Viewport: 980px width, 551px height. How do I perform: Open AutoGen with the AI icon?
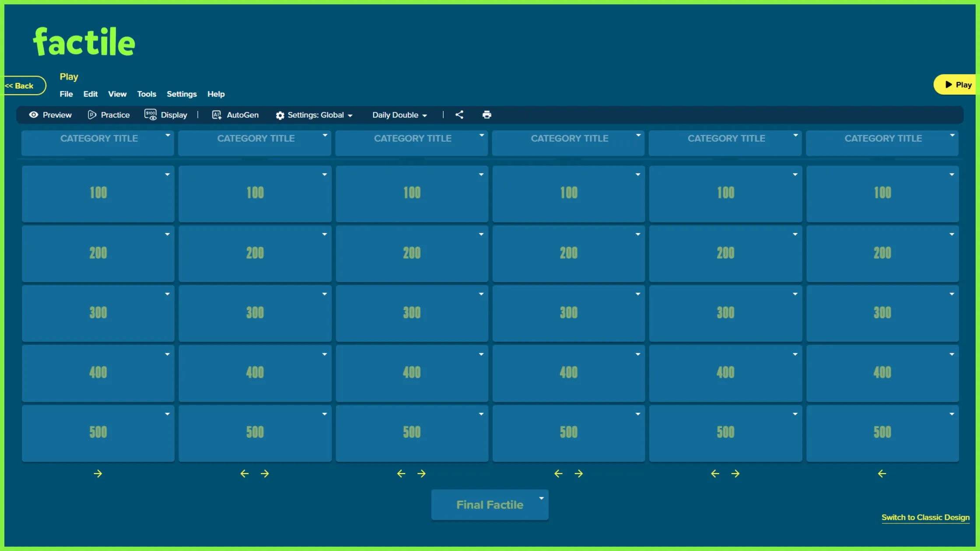tap(217, 115)
